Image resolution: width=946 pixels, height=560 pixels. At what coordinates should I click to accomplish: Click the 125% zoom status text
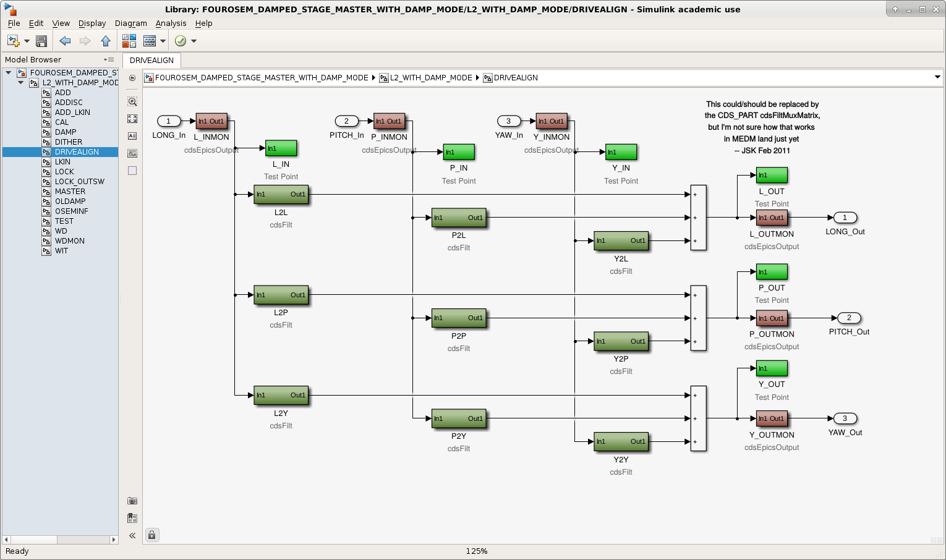[x=477, y=551]
